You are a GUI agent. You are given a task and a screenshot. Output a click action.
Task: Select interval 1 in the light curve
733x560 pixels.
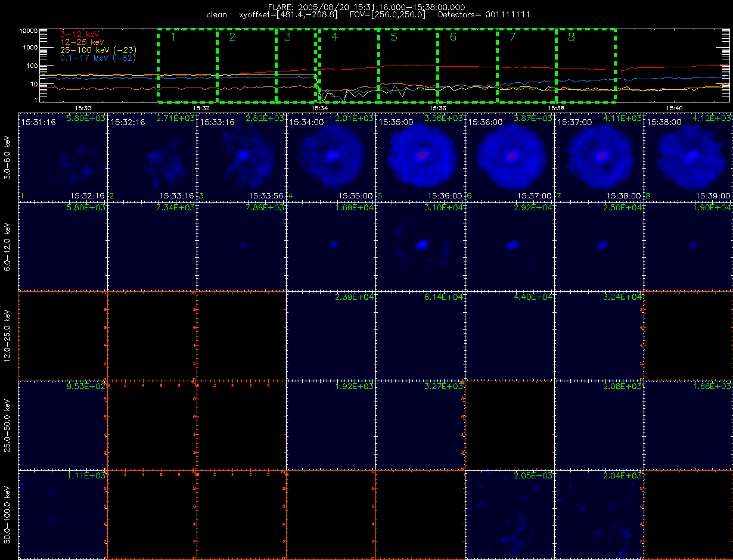coord(188,65)
